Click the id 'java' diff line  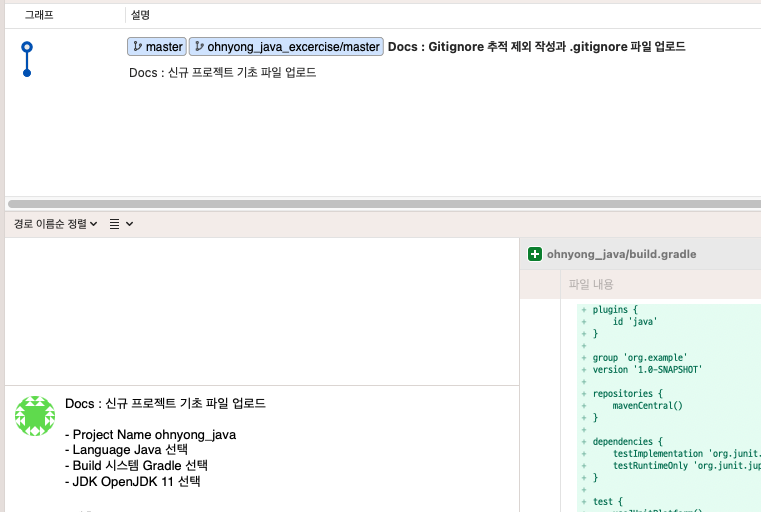[x=635, y=321]
